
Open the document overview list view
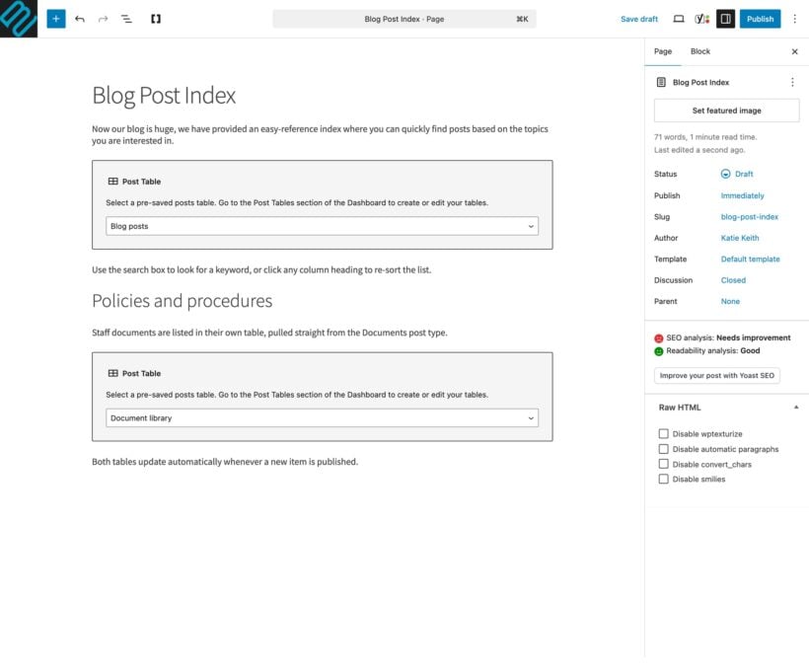(x=126, y=19)
